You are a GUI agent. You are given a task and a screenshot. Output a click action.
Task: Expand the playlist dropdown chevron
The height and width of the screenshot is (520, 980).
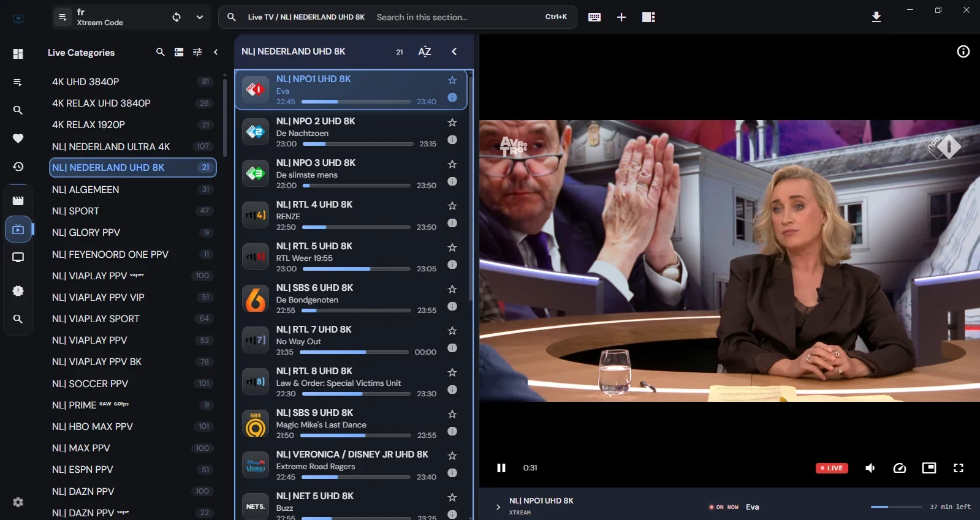(200, 17)
